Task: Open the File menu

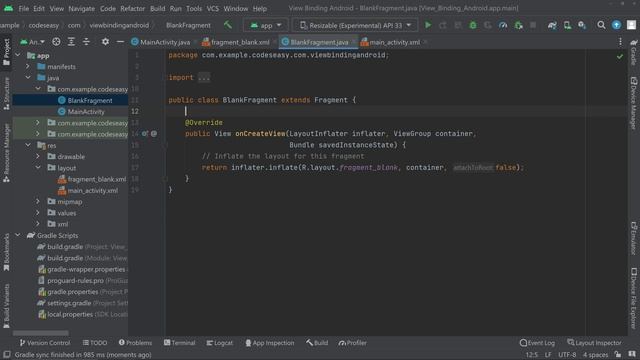Action: coord(24,8)
